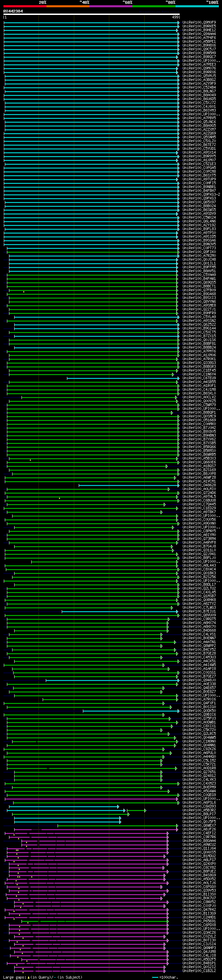222x980 pixels.
Task: Select the label UniRef100_A1XM07
Action: (199, 160)
